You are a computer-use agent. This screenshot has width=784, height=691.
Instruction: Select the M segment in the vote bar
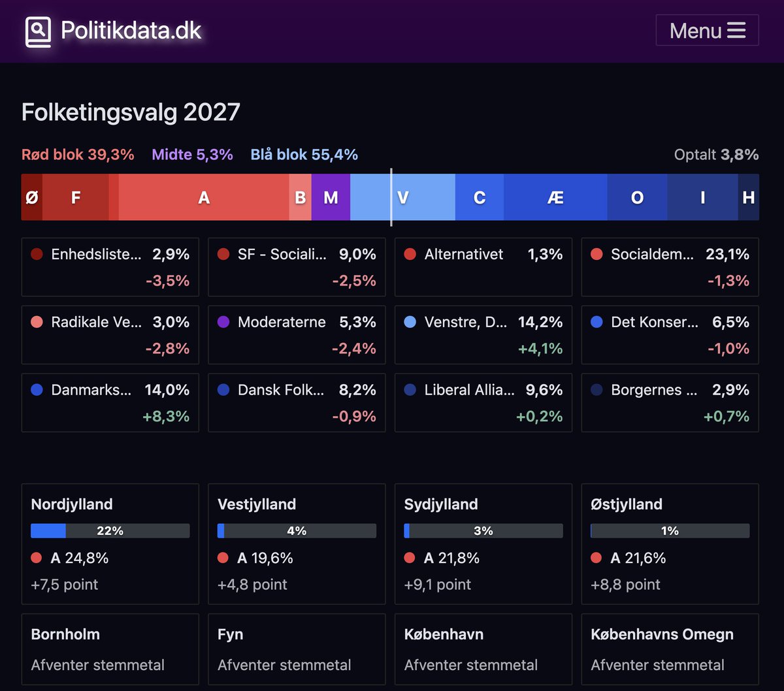(x=331, y=197)
